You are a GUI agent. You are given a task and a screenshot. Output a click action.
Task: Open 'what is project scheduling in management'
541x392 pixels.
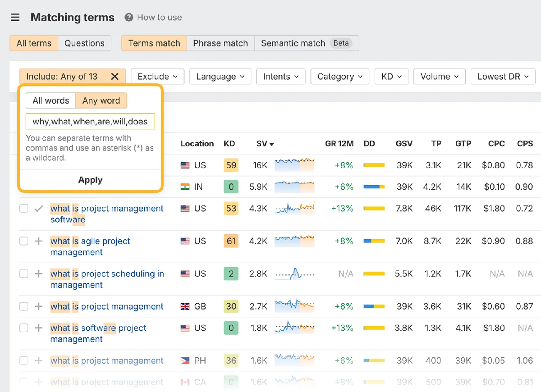tap(107, 279)
